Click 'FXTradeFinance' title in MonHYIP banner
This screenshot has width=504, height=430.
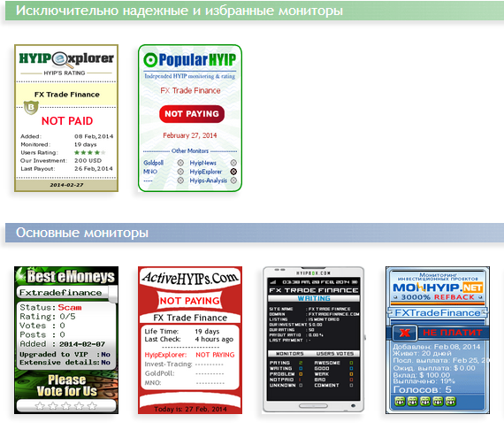[x=438, y=312]
